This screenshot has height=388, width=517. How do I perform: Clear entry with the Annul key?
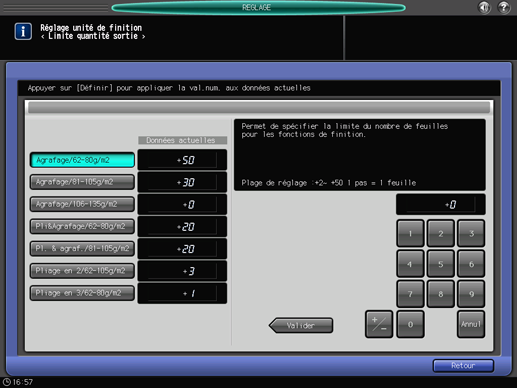tap(471, 324)
